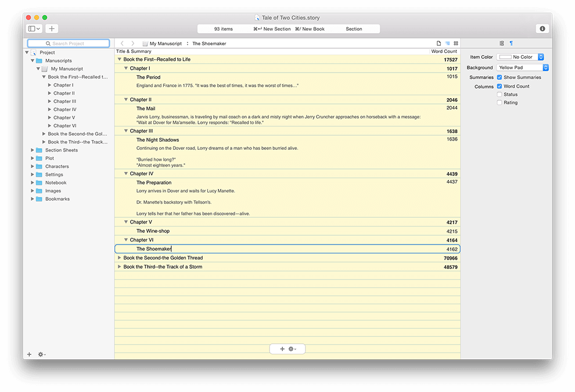Screen dimensions: 575x392
Task: Click the Word Count column header
Action: (x=444, y=51)
